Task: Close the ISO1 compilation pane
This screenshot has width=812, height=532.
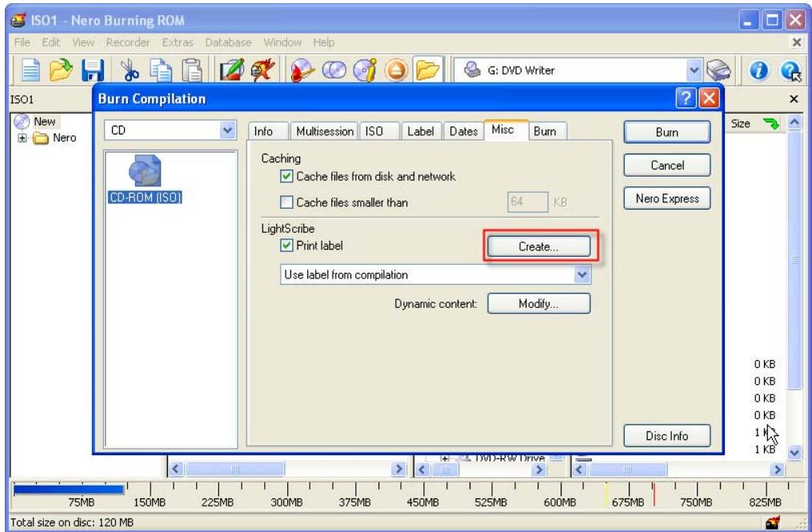Action: click(x=794, y=98)
